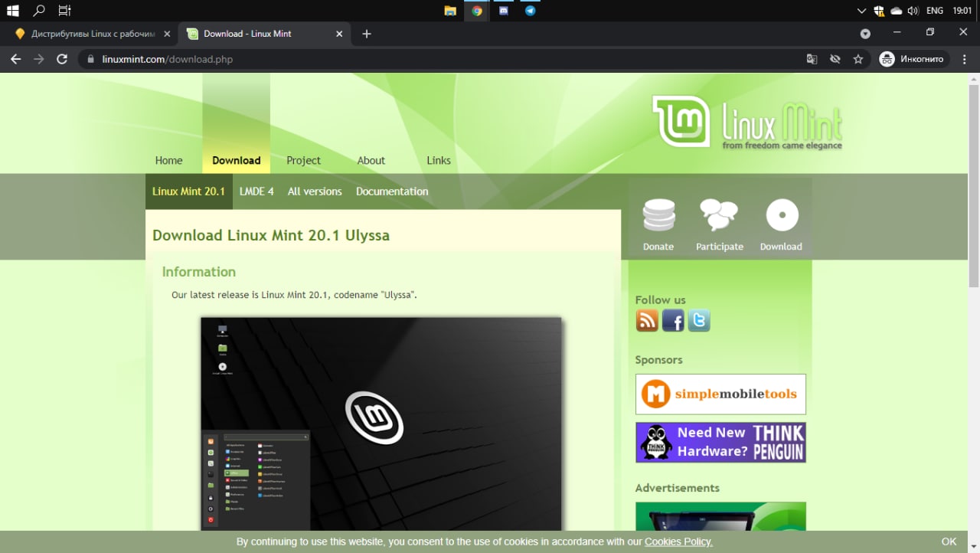980x553 pixels.
Task: Open Windows search from the taskbar
Action: (38, 11)
